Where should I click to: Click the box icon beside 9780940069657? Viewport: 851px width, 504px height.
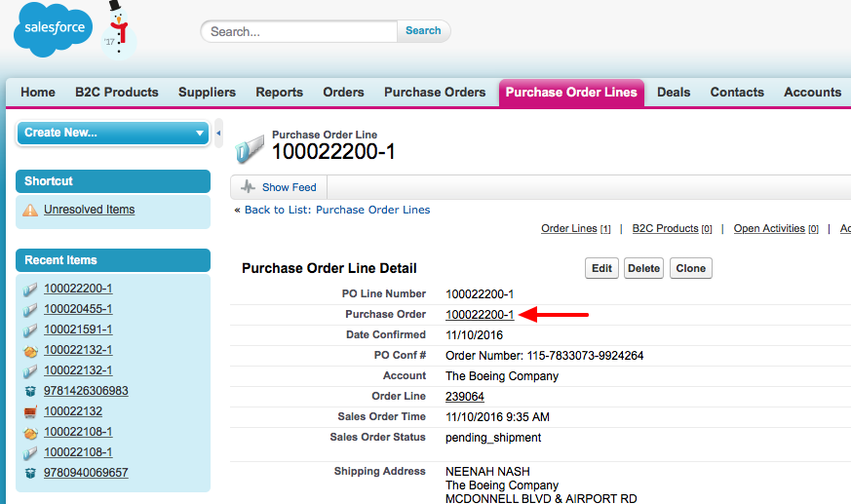[30, 473]
